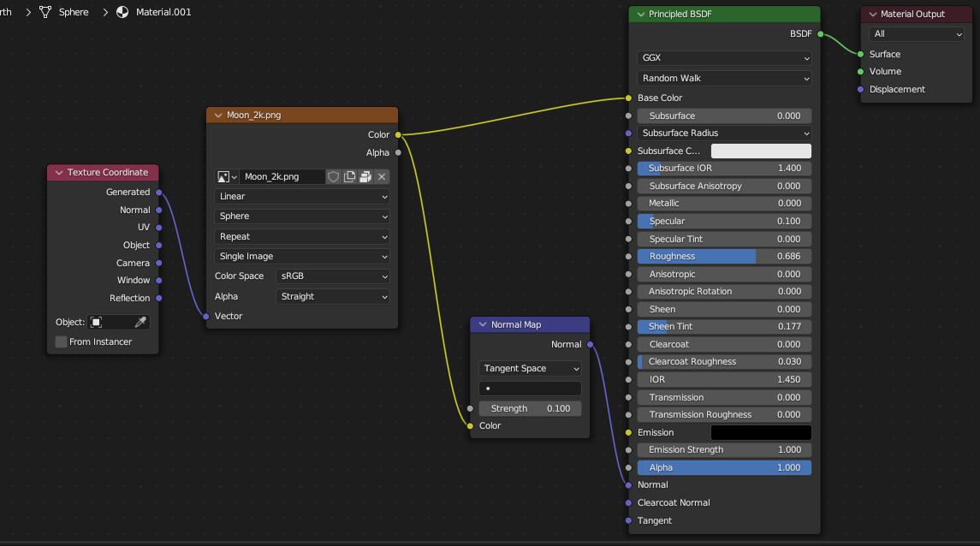Click the Roughness value slider

pyautogui.click(x=724, y=256)
